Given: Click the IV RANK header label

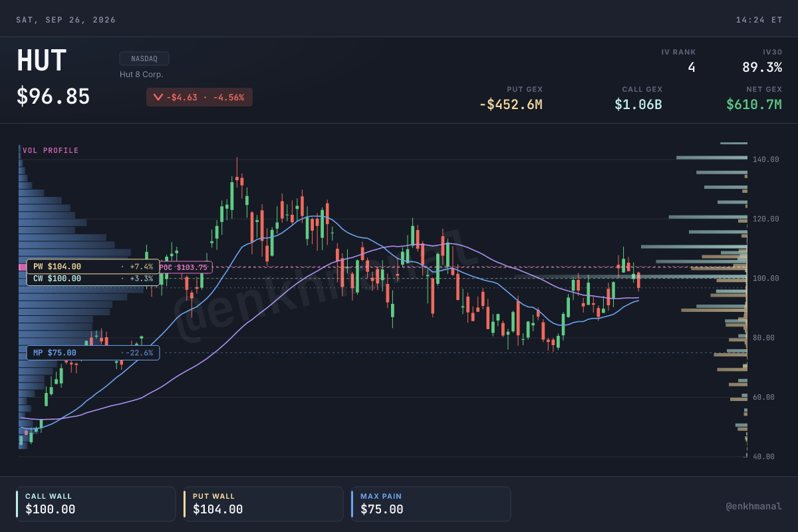Looking at the screenshot, I should click(679, 52).
